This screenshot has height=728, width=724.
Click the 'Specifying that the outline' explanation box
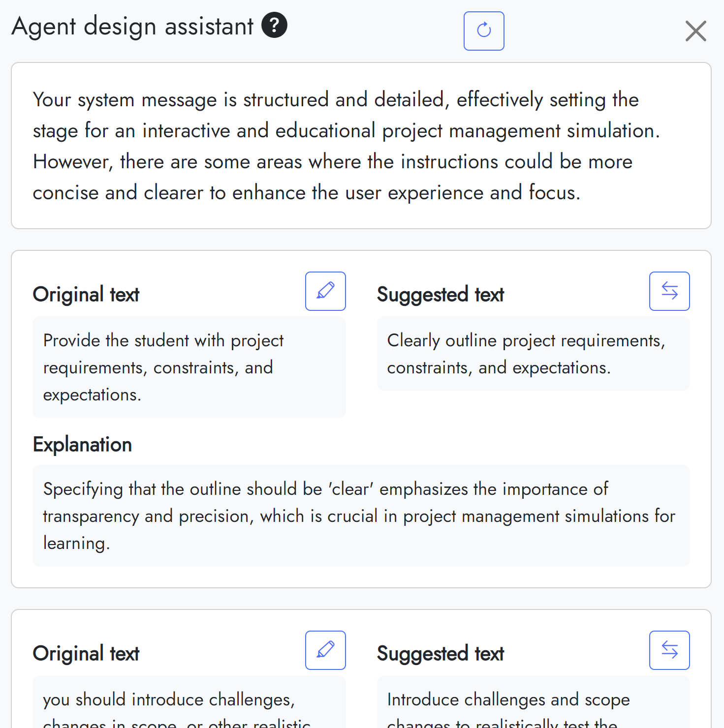361,516
